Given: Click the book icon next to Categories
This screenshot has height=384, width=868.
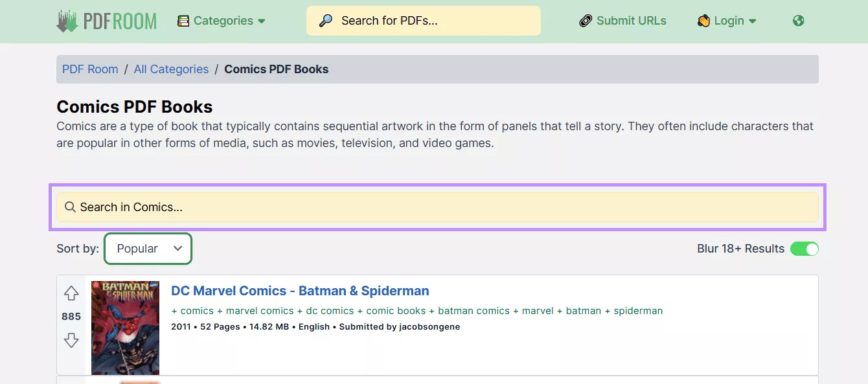Looking at the screenshot, I should 184,20.
